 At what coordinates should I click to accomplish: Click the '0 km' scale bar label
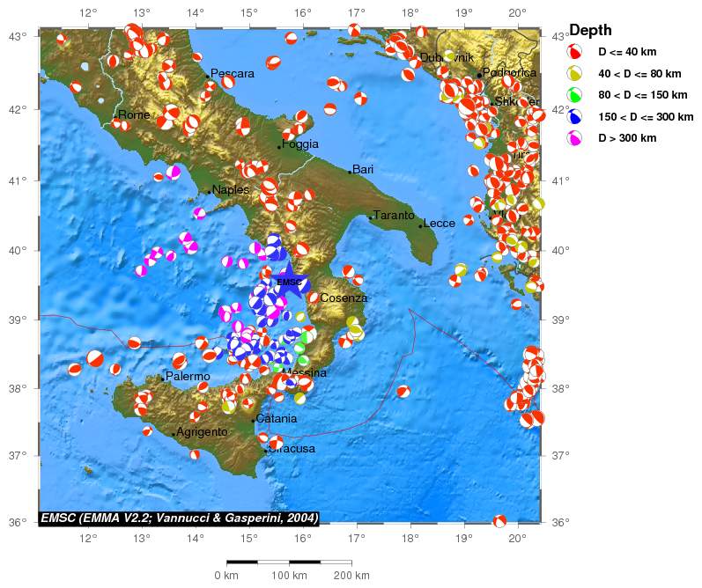226,576
